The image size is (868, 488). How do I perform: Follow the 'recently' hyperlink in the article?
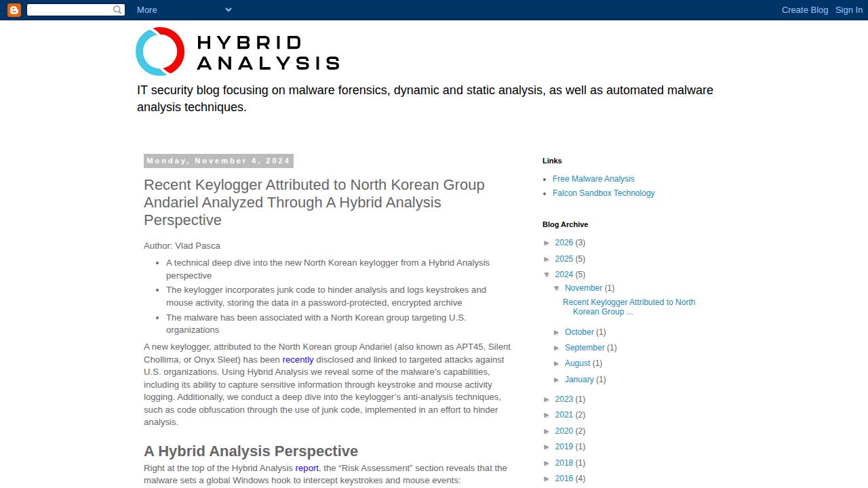click(298, 359)
